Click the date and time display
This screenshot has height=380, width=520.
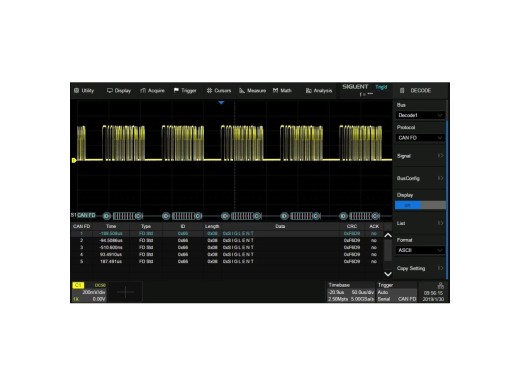pos(433,296)
